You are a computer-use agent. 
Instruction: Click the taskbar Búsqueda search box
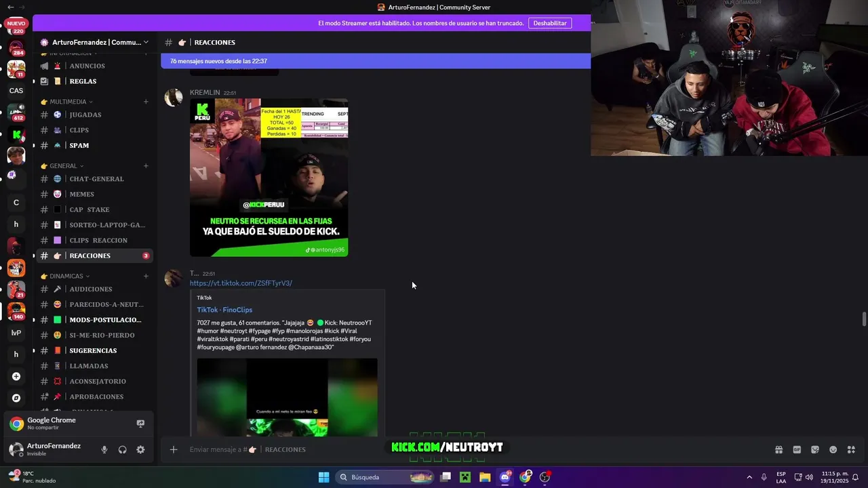point(385,477)
